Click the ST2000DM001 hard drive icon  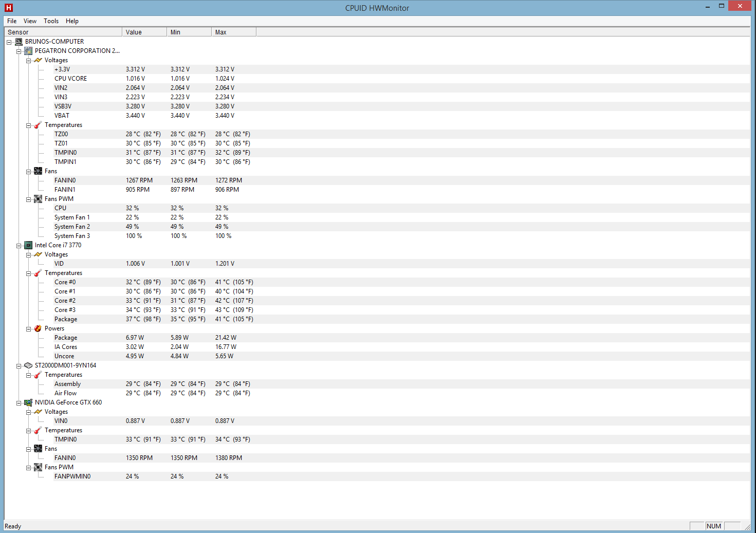coord(28,365)
